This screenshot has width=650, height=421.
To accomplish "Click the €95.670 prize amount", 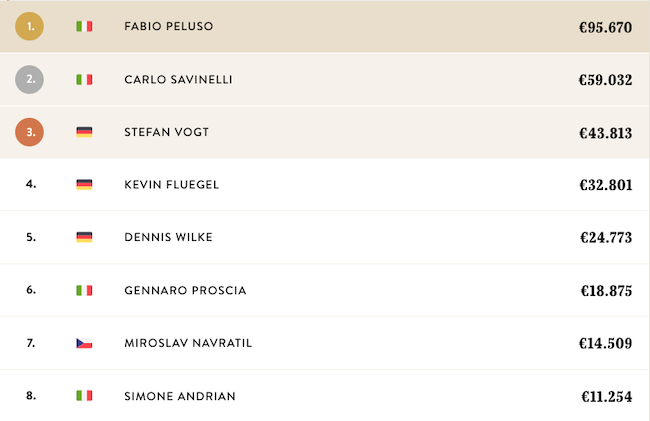I will [x=605, y=27].
